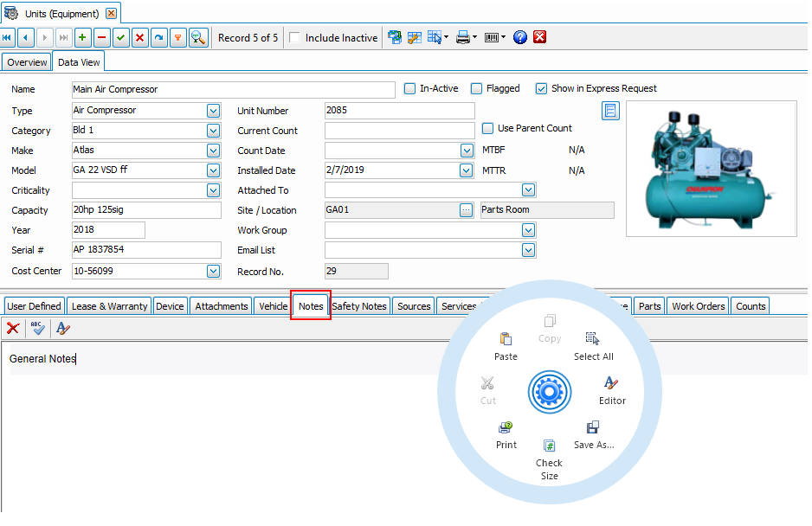Open the Parts tab

pos(649,306)
